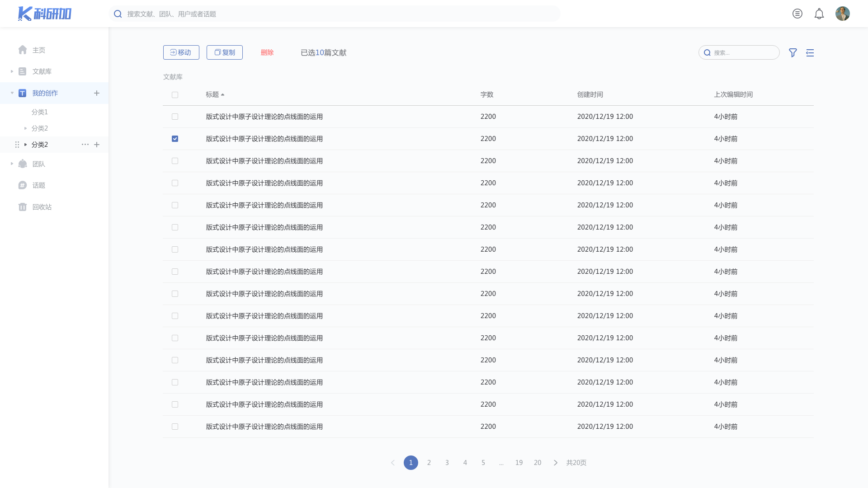
Task: Click the 创建时间 column header
Action: [590, 94]
